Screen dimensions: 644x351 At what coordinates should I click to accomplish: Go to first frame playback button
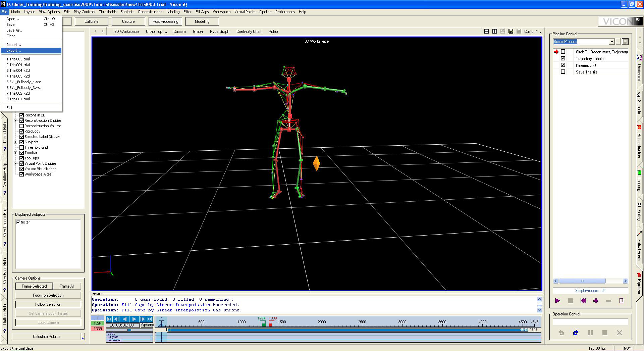pos(109,319)
